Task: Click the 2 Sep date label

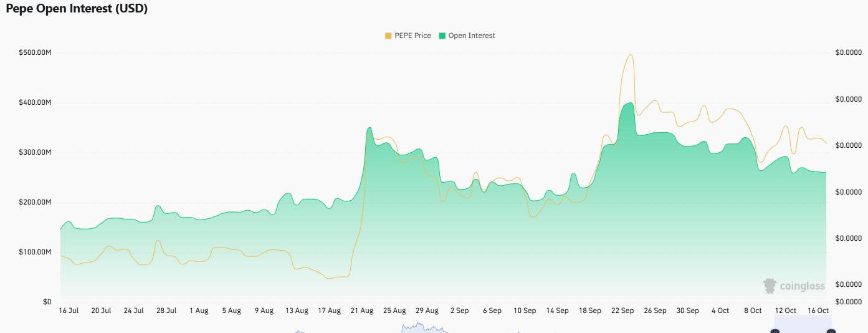Action: [x=459, y=311]
